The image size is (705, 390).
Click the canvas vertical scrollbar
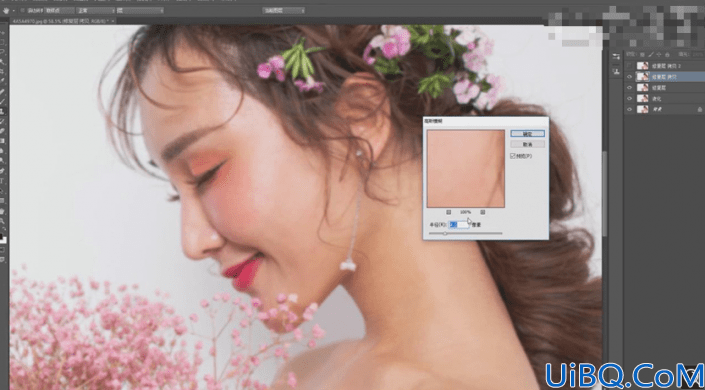(605, 193)
